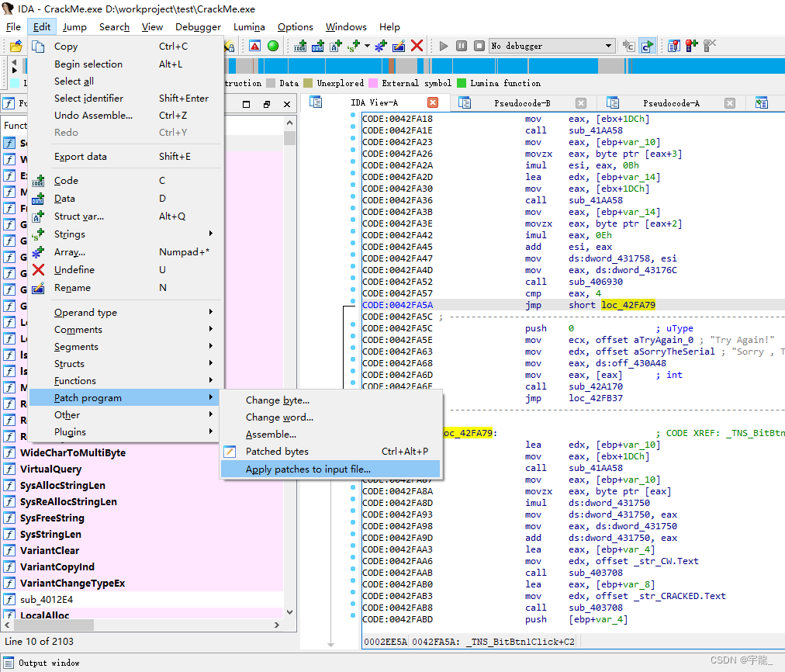Click the Undefine red X toolbar icon
Screen dimensions: 785x672
[x=417, y=46]
